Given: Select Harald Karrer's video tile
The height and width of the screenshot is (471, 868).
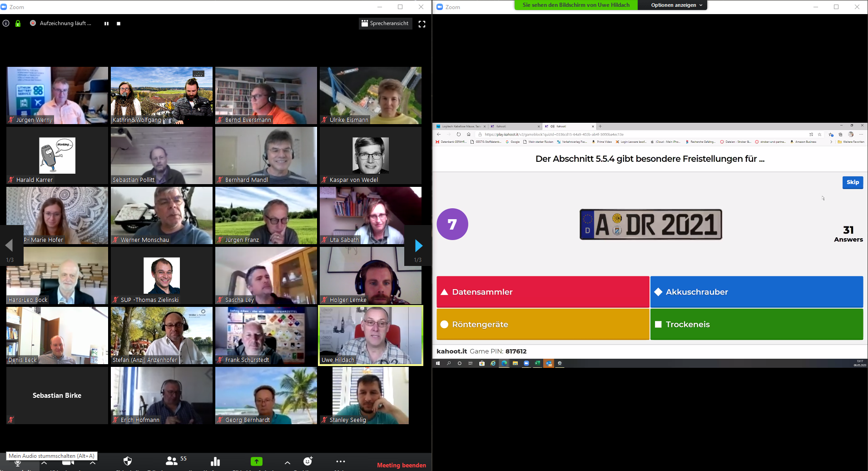Looking at the screenshot, I should pyautogui.click(x=57, y=155).
